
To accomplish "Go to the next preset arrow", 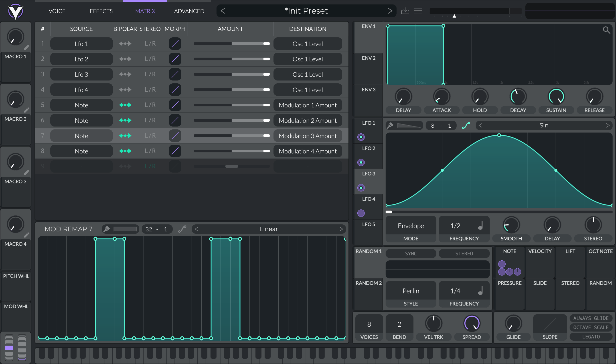I will point(390,11).
